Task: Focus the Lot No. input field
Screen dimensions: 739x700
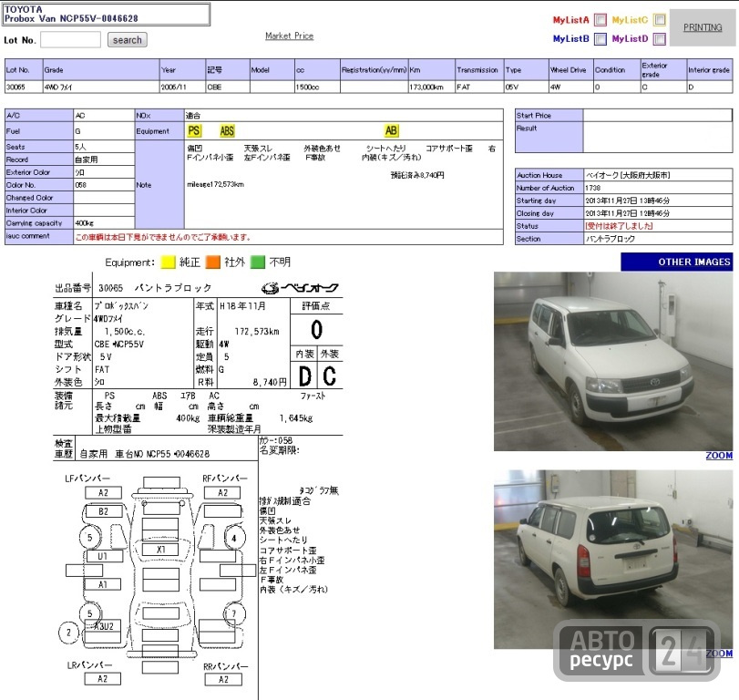Action: (x=70, y=39)
